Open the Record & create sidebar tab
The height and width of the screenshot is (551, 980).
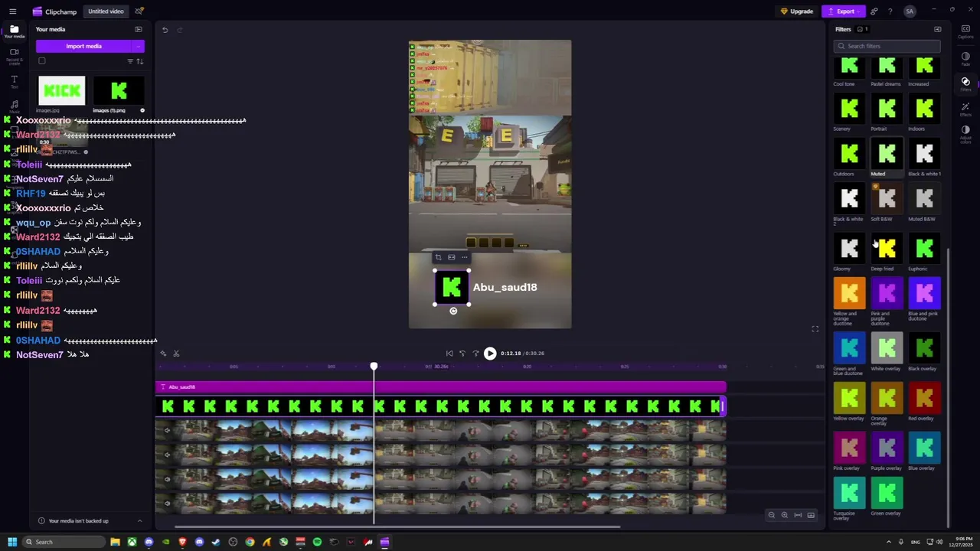[14, 56]
